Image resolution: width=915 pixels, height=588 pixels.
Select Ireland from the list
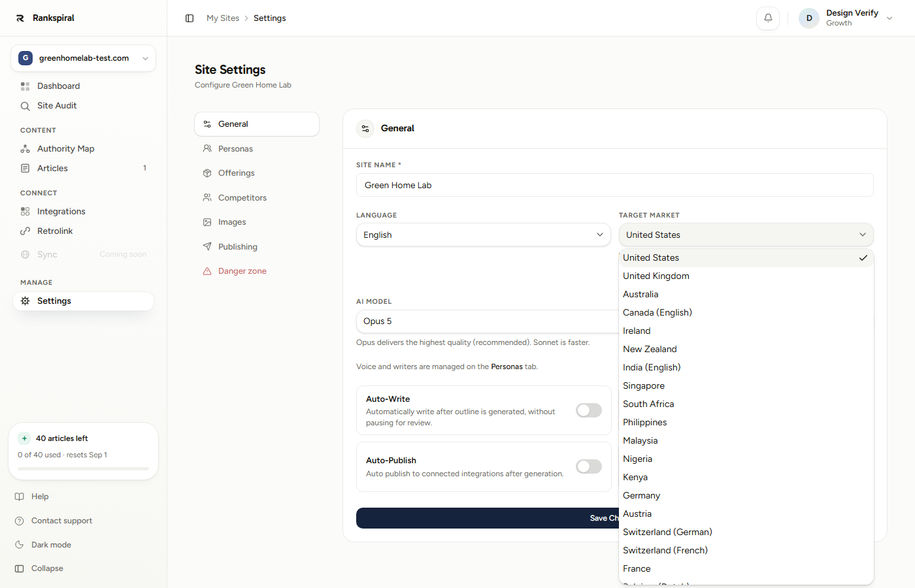click(x=746, y=331)
